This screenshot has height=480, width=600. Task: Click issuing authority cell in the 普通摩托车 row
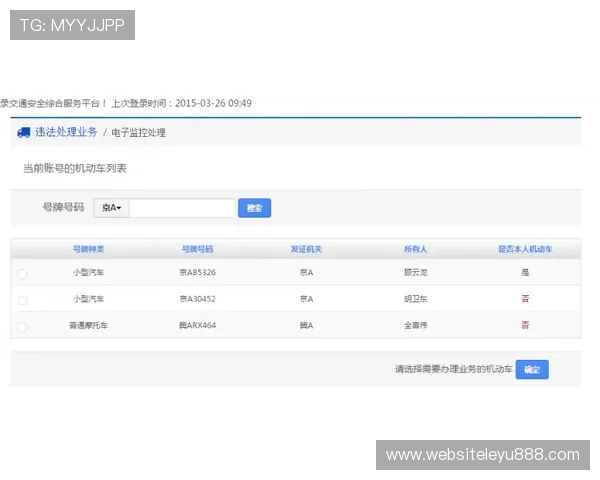(x=306, y=325)
